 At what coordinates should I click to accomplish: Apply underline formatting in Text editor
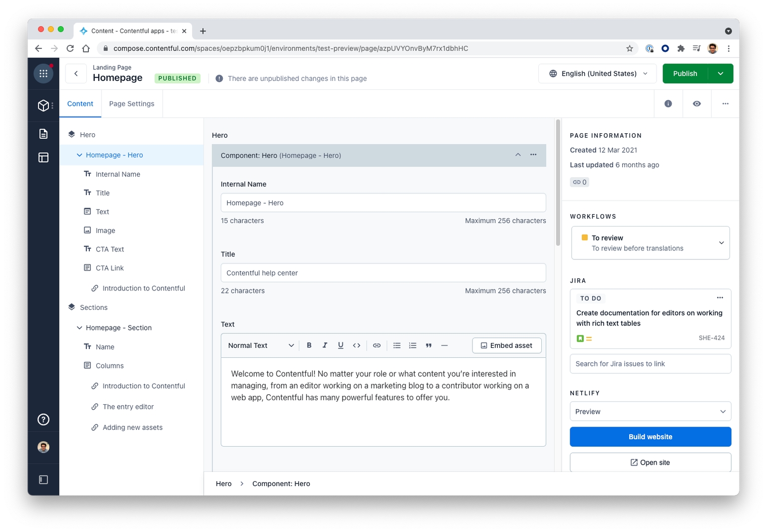click(341, 345)
